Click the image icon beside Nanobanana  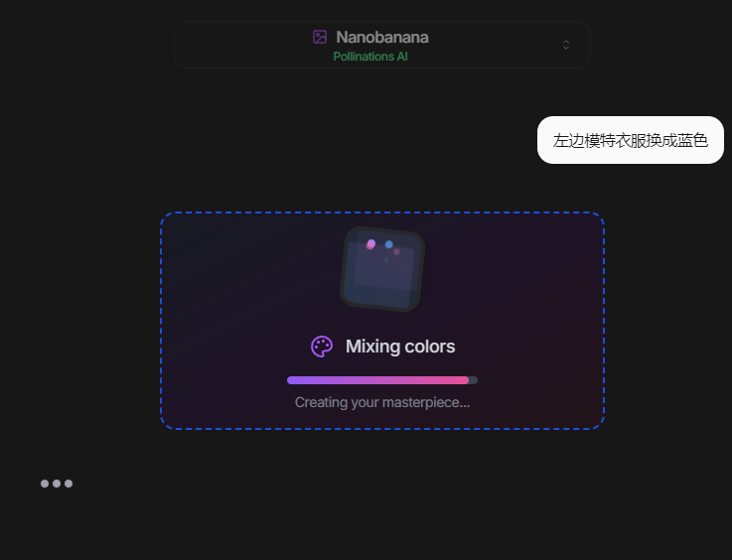[x=320, y=37]
